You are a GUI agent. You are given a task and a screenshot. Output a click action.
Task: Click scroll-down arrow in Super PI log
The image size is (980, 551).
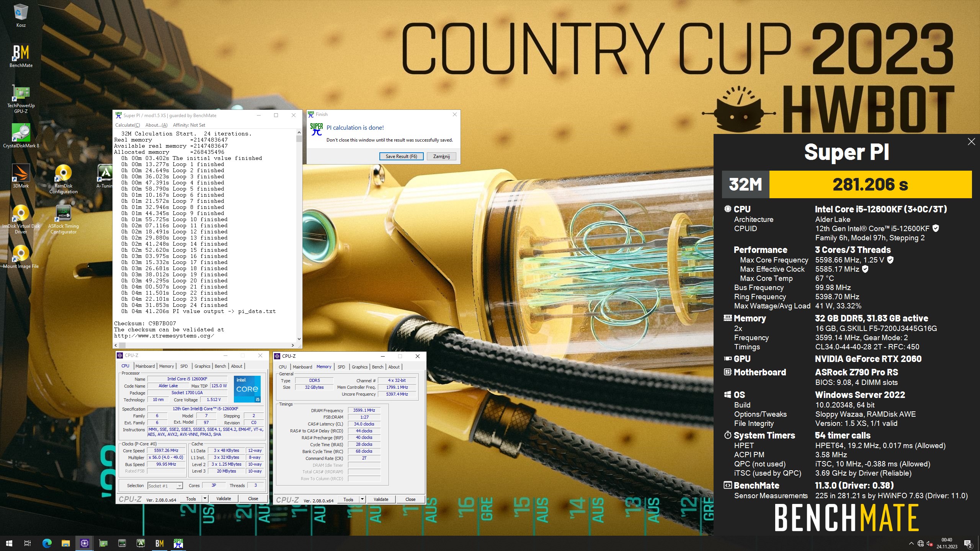pos(299,339)
